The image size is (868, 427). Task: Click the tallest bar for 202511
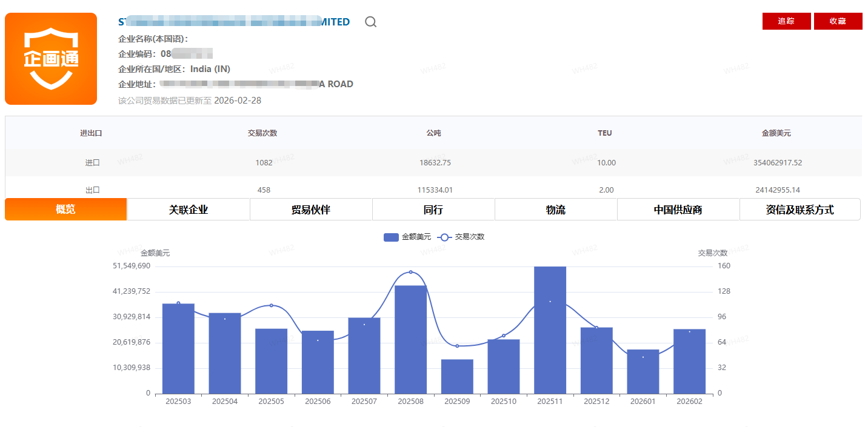(x=550, y=330)
